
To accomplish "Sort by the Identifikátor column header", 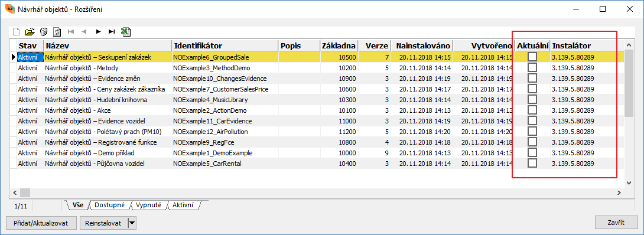I will pos(225,45).
